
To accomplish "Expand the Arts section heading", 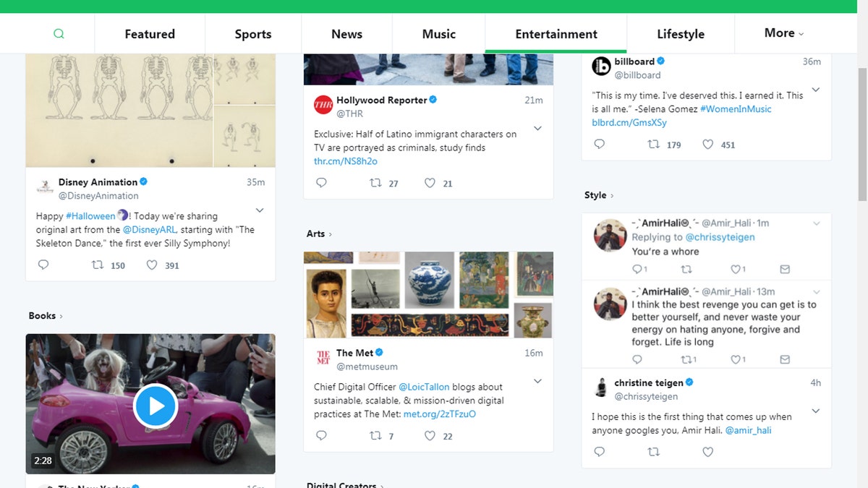I will coord(319,234).
